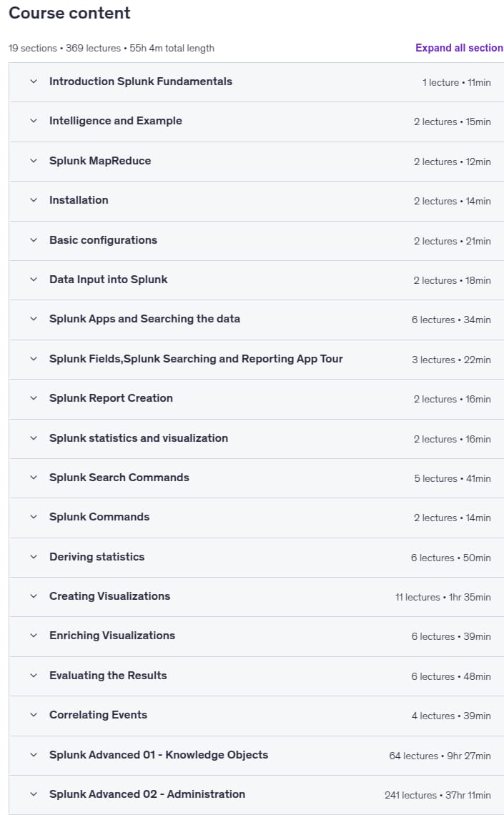Expand the Intelligence and Example chevron
Viewport: 504px width, 815px height.
(34, 121)
